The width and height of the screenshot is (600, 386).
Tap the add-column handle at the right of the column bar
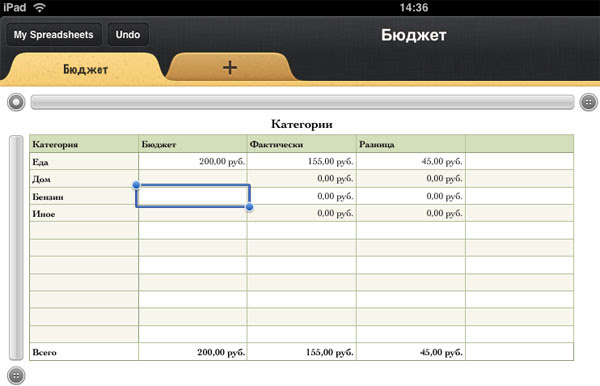[x=589, y=102]
